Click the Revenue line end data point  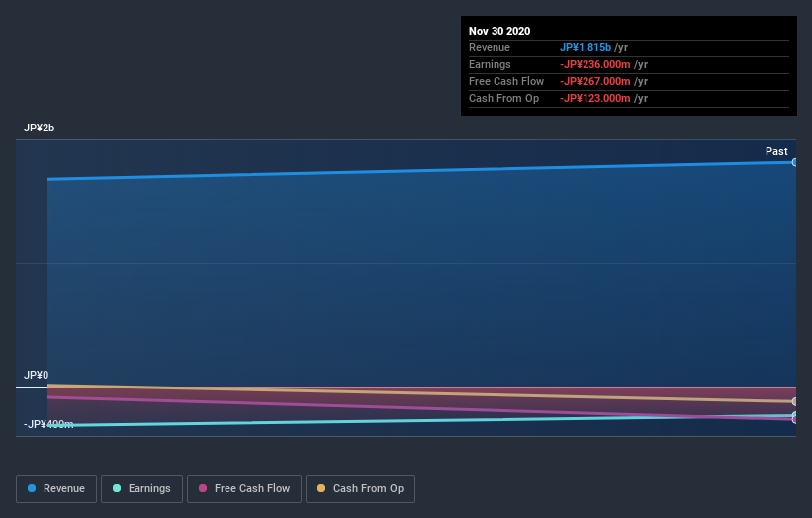[794, 162]
